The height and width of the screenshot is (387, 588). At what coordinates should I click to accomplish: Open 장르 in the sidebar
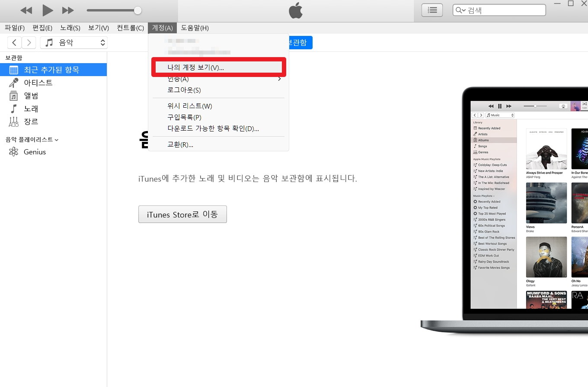[x=53, y=122]
